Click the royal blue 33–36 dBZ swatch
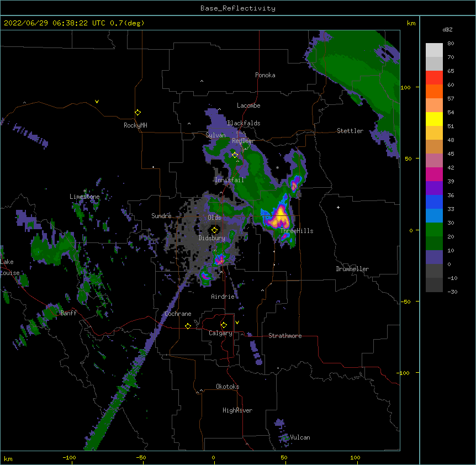Viewport: 476px width, 465px height. coord(434,202)
